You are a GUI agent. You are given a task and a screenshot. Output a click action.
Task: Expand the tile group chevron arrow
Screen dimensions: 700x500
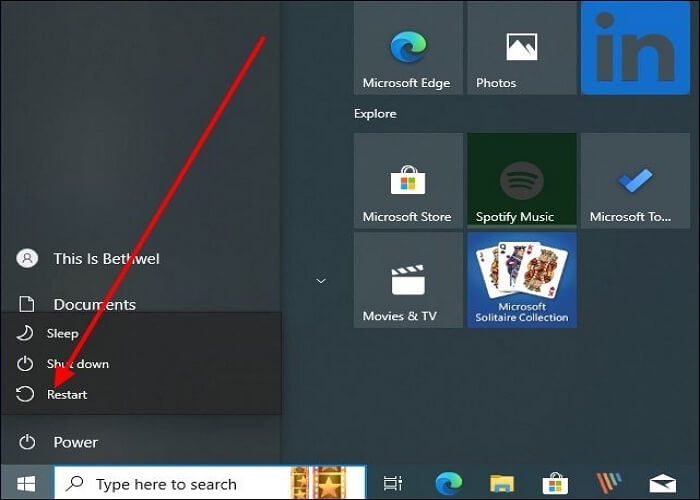(321, 281)
